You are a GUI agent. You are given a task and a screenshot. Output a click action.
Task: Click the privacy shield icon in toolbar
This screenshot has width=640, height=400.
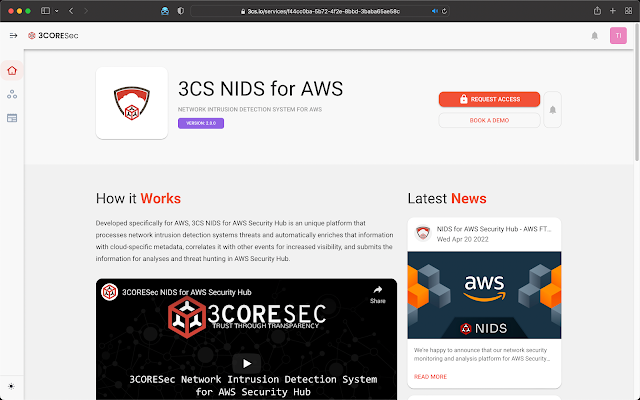(180, 11)
